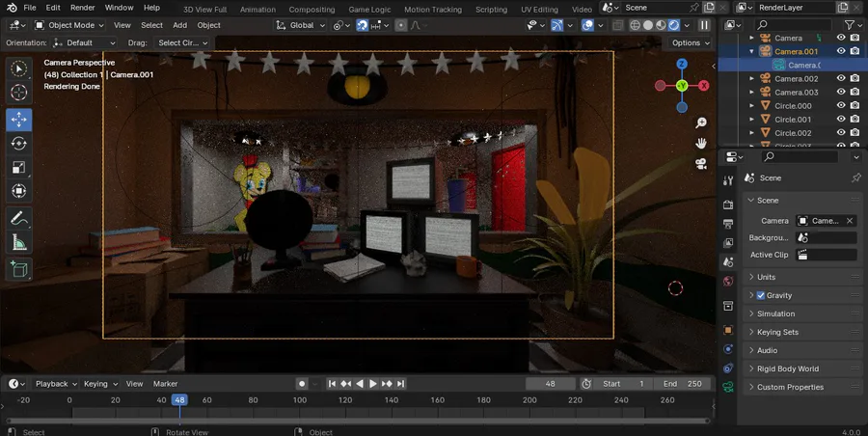The image size is (868, 436).
Task: Play the animation forward
Action: point(373,383)
